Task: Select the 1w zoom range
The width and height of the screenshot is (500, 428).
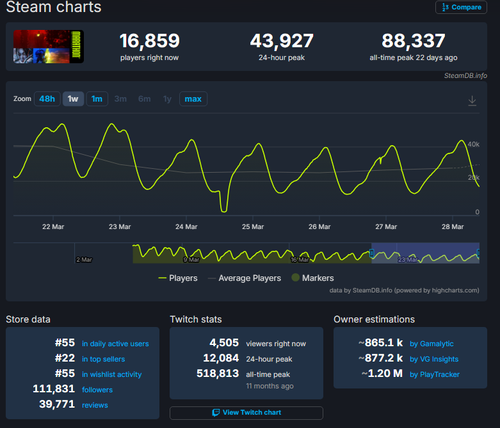Action: 73,99
